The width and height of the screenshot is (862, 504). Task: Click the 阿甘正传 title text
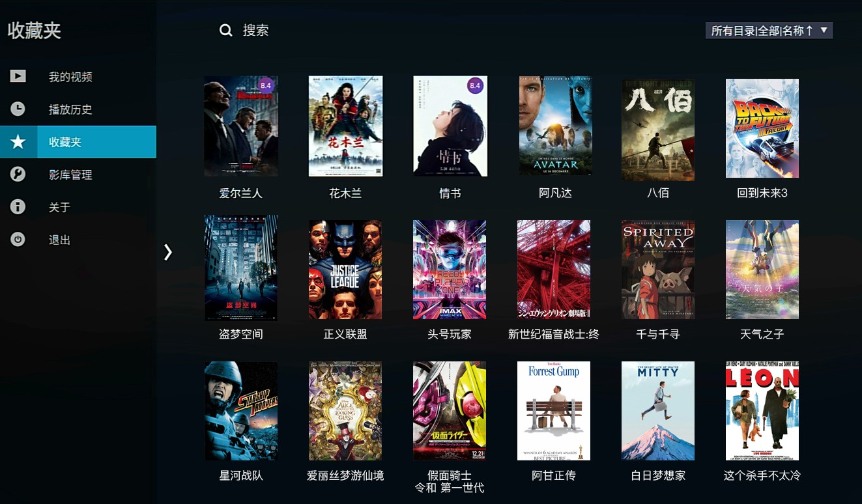[x=554, y=475]
